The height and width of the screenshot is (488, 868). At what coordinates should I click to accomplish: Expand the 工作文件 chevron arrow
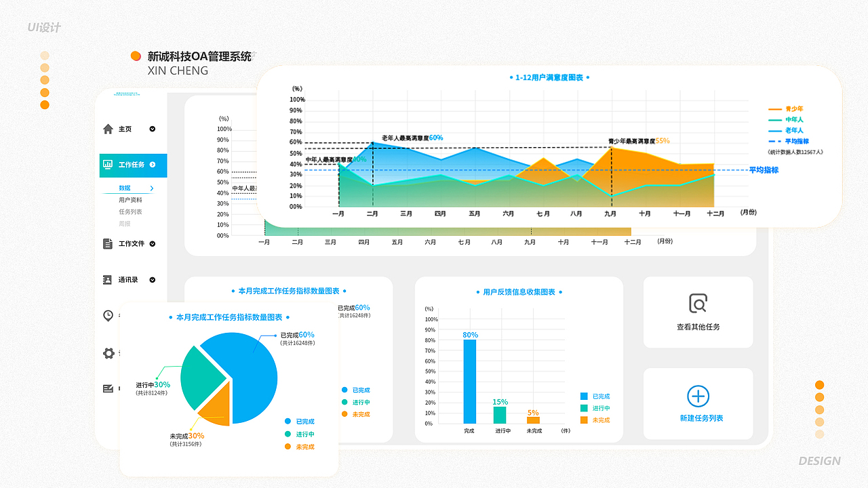(x=153, y=244)
